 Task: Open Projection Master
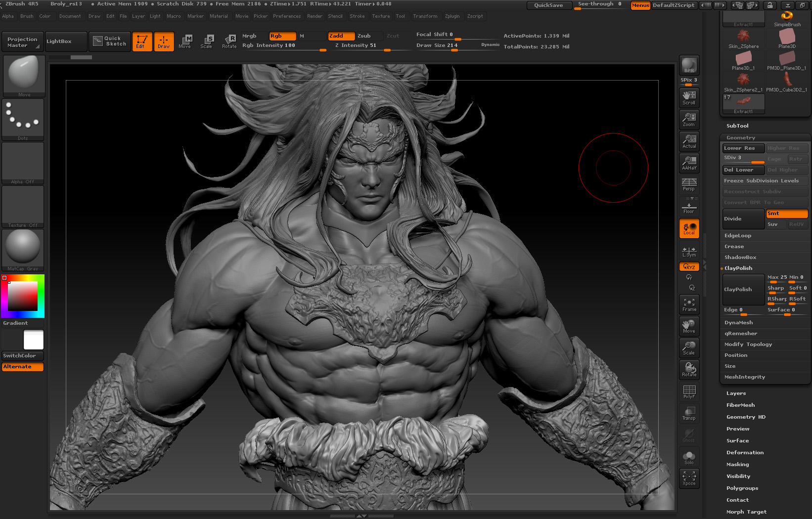click(22, 42)
